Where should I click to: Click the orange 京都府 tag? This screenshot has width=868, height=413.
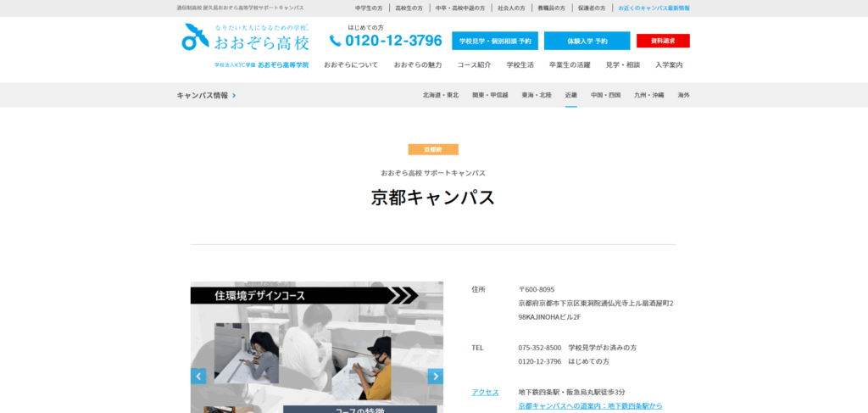433,149
